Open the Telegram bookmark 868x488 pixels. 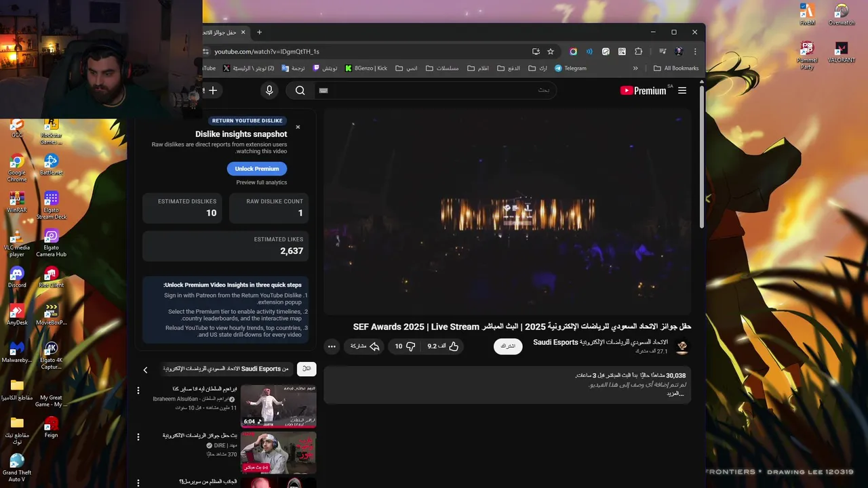570,68
